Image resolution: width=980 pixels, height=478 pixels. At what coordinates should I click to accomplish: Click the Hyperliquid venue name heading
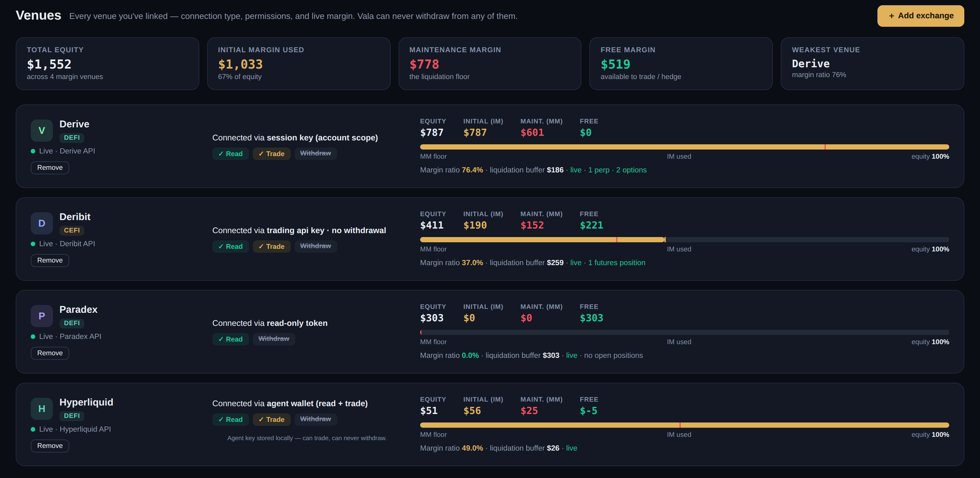(x=86, y=402)
